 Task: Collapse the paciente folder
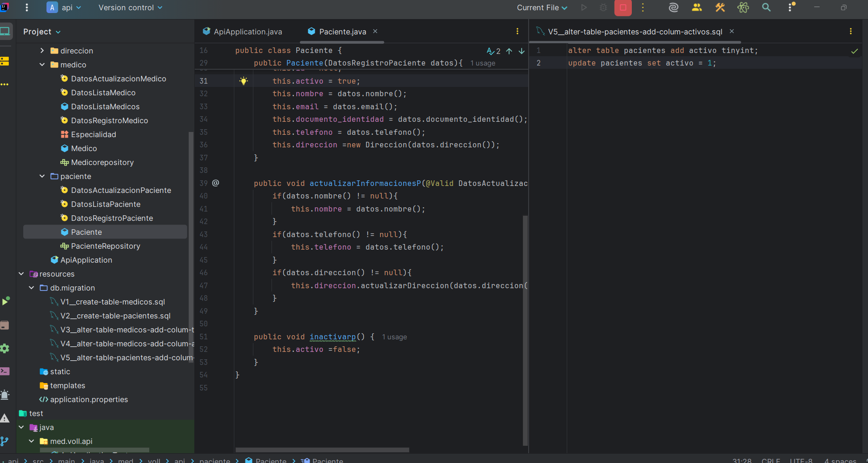42,176
